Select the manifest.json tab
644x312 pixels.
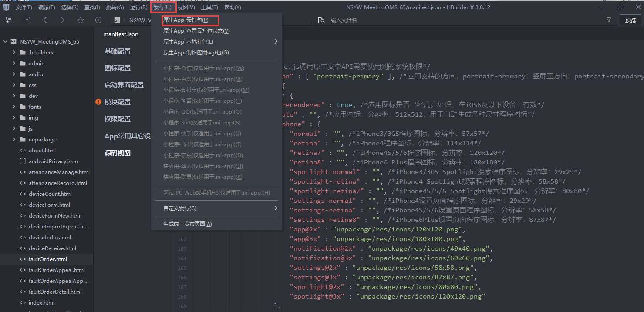pyautogui.click(x=121, y=34)
